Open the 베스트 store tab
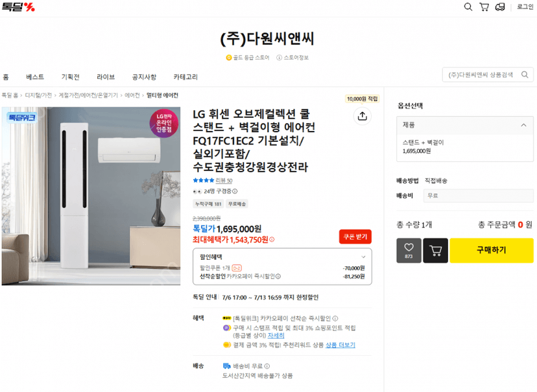Screen dimensions: 537x392 35,77
